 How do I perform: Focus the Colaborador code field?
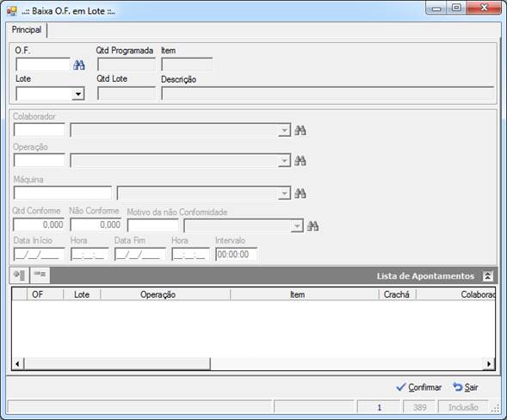point(40,130)
